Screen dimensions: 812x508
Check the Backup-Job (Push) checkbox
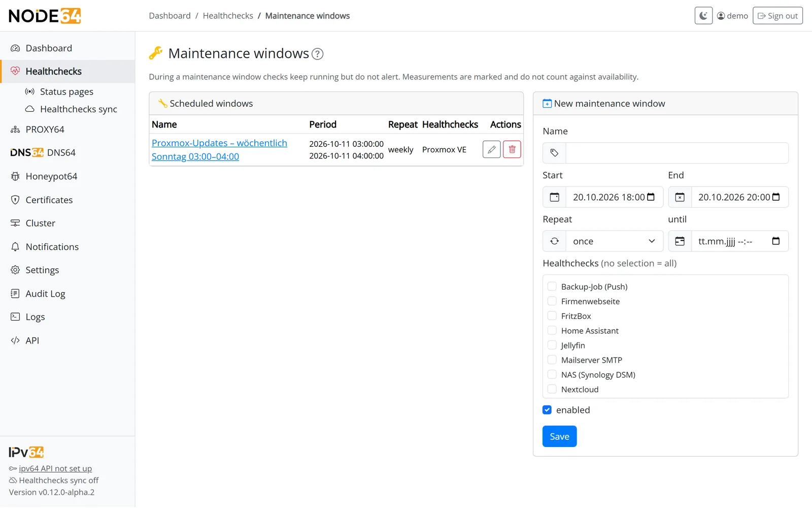(552, 287)
